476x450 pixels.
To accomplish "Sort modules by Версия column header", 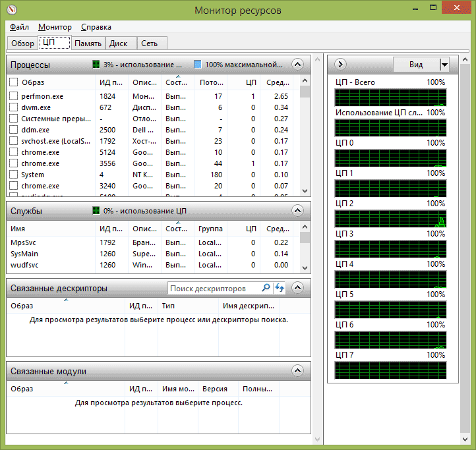I will tap(218, 389).
